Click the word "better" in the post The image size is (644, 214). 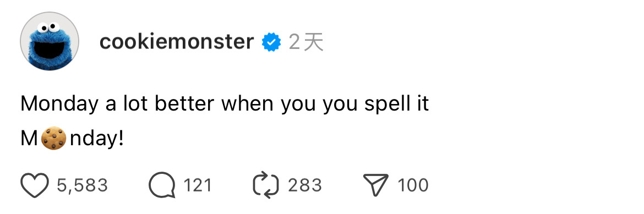coord(184,104)
